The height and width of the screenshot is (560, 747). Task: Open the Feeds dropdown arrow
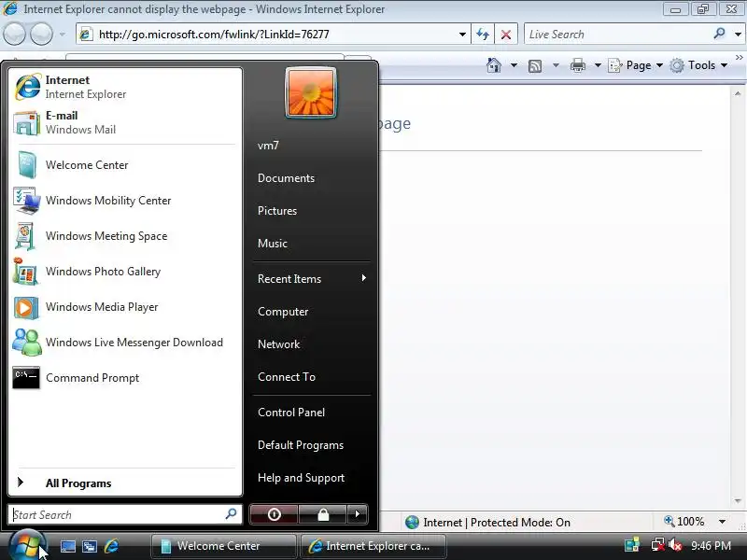click(x=556, y=65)
